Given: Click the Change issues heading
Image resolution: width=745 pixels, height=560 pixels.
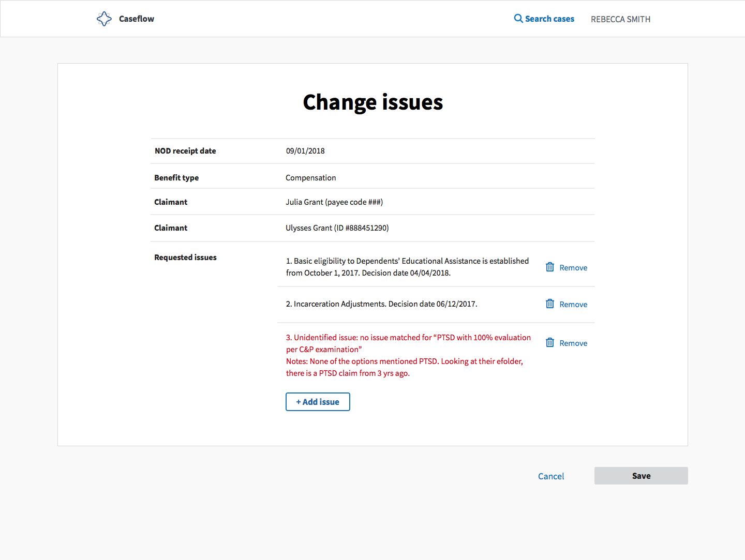Looking at the screenshot, I should (x=373, y=102).
